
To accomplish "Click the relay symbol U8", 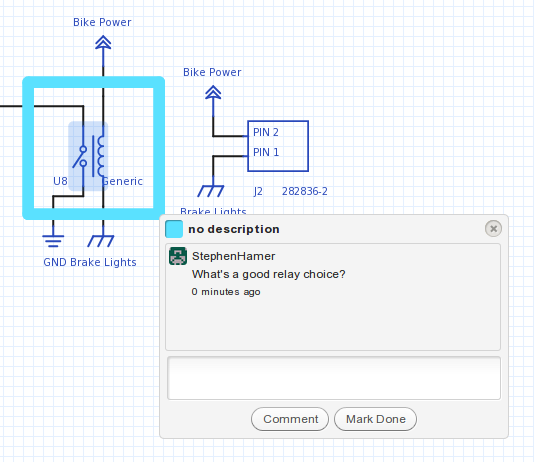I will 88,156.
